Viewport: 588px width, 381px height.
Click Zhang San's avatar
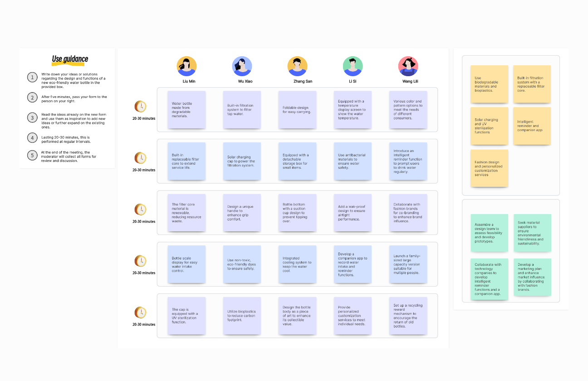tap(297, 66)
